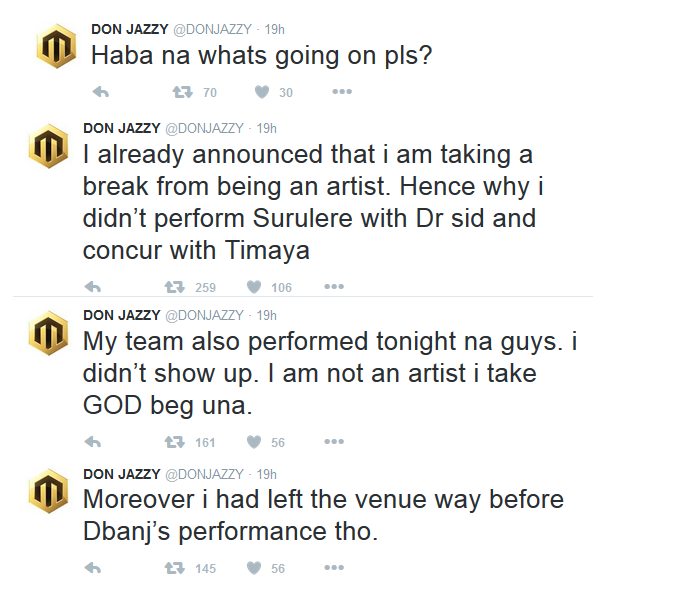Reply to the 'Haba na whats going on' tweet

pyautogui.click(x=99, y=92)
